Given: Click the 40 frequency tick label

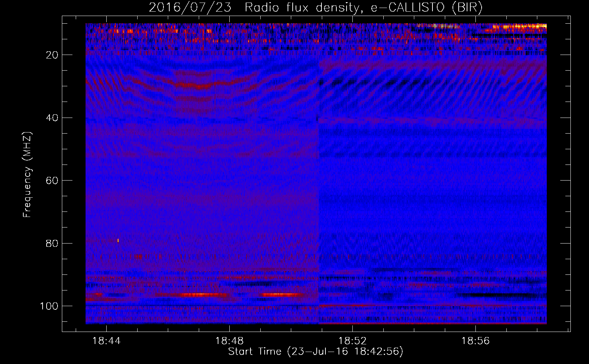Looking at the screenshot, I should pos(52,118).
